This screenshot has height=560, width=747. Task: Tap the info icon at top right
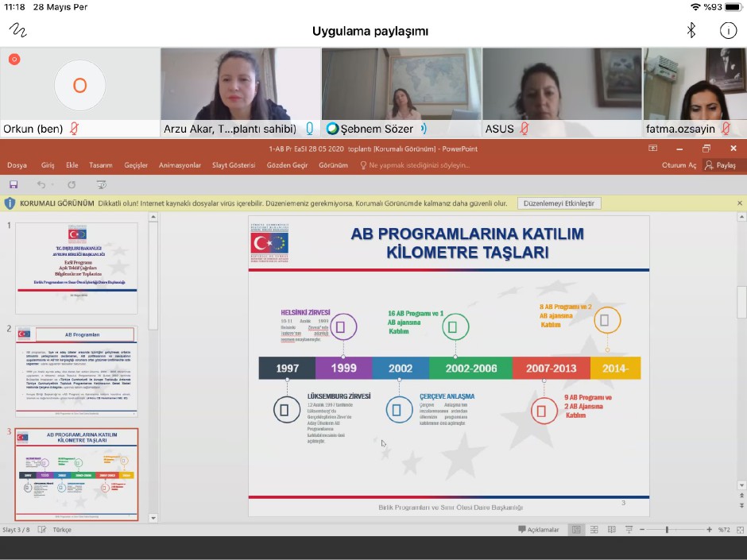pyautogui.click(x=727, y=31)
